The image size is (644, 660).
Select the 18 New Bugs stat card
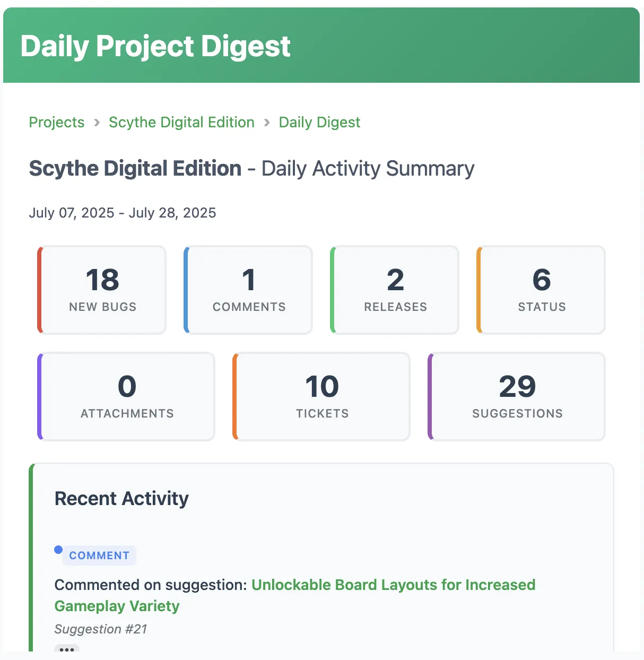102,290
